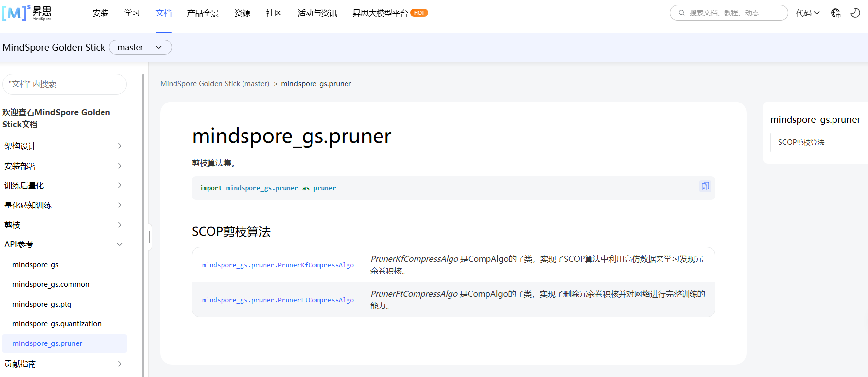Open the PrunerFtCompressAlgo API link
The height and width of the screenshot is (377, 868).
pos(278,300)
